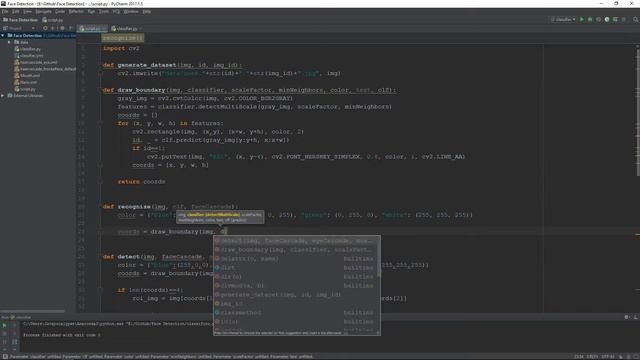Hide the Run tool window
Image resolution: width=640 pixels, height=360 pixels.
coord(636,317)
